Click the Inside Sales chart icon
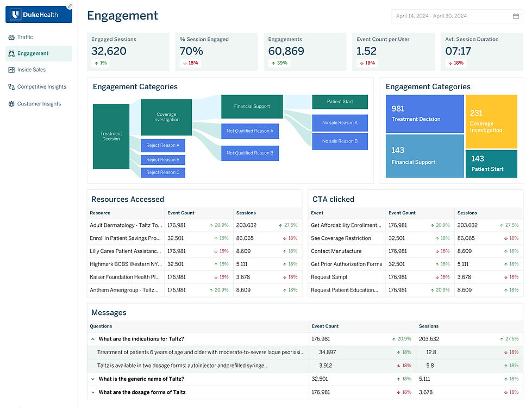Screen dimensions: 532x408 click(x=11, y=70)
